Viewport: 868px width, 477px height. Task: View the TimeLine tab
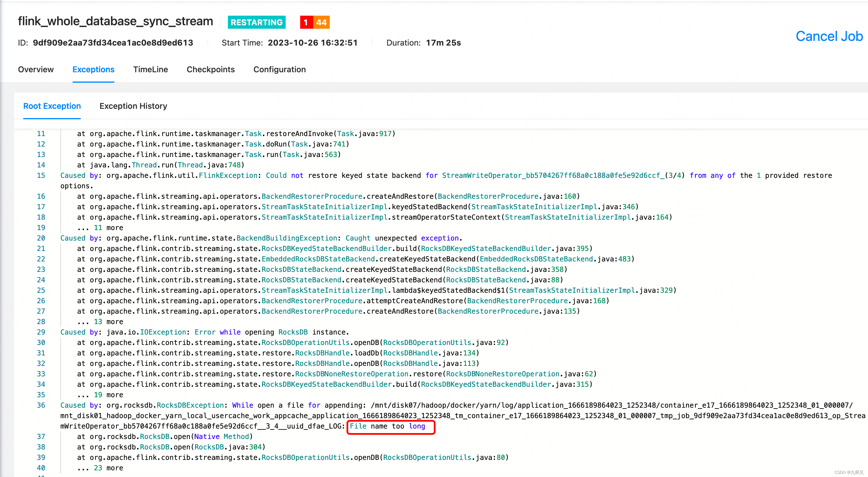click(x=150, y=70)
